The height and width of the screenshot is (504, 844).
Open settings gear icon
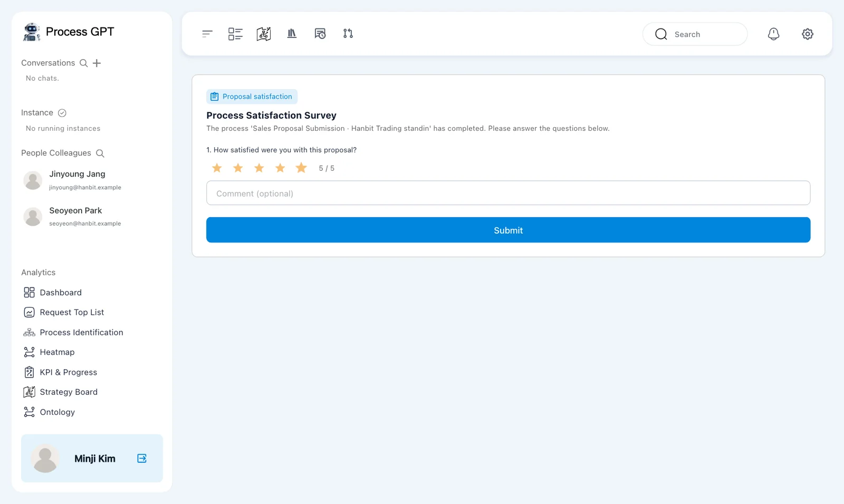[x=808, y=34]
